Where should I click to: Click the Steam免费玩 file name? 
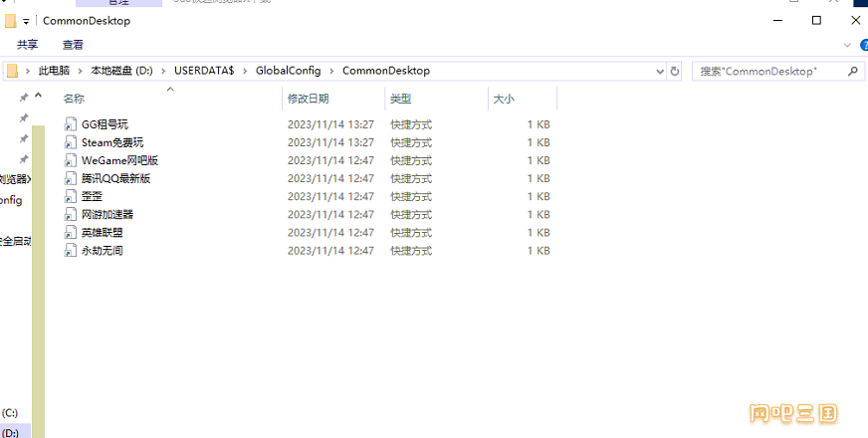112,142
